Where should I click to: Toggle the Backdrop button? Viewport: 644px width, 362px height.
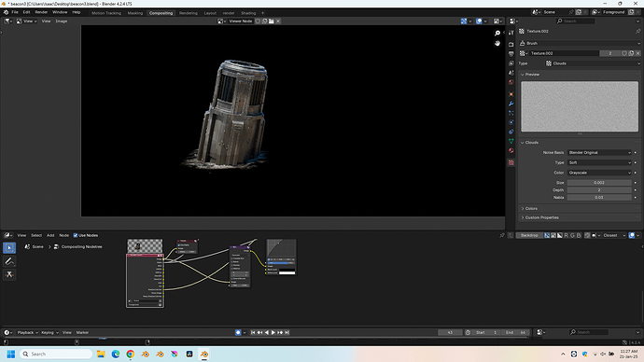click(x=529, y=235)
